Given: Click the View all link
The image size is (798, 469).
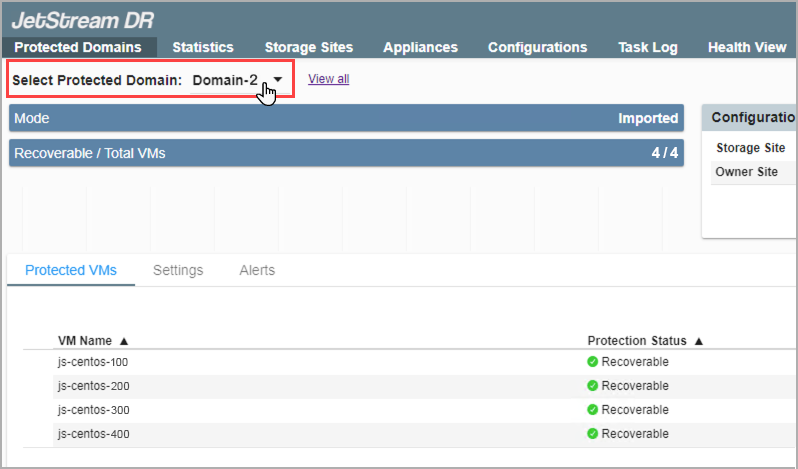Looking at the screenshot, I should pos(328,79).
